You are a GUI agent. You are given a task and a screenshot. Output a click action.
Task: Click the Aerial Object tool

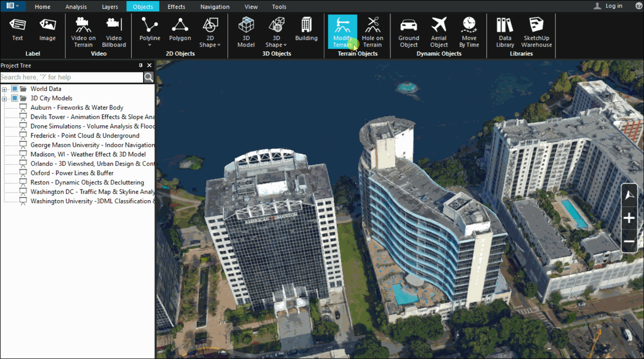coord(439,32)
